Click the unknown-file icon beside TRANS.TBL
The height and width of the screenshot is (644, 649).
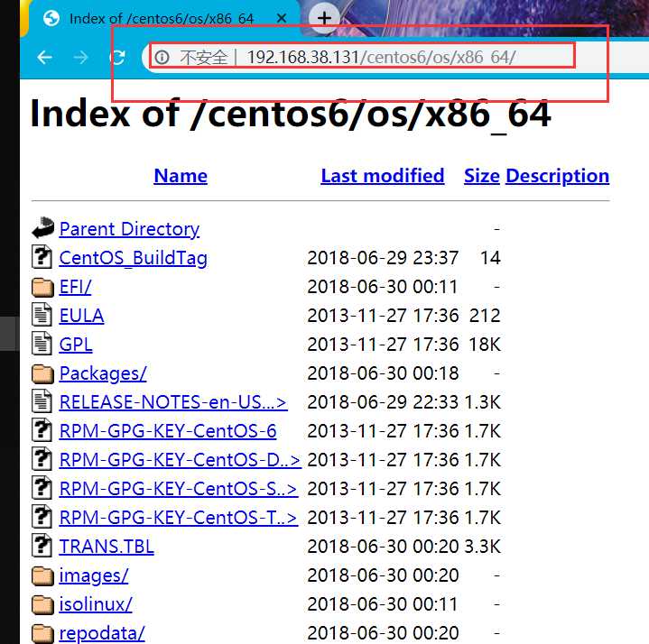[x=42, y=546]
